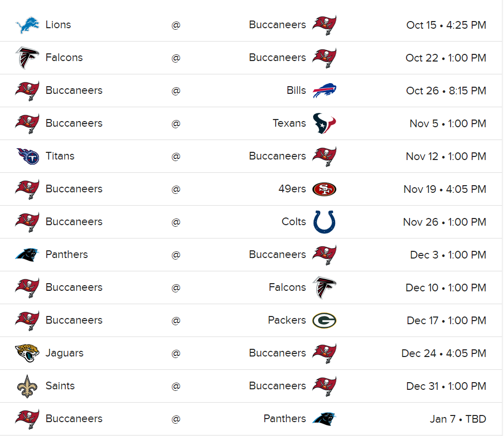The width and height of the screenshot is (504, 436).
Task: Click the Jaguars team logo
Action: pos(27,353)
